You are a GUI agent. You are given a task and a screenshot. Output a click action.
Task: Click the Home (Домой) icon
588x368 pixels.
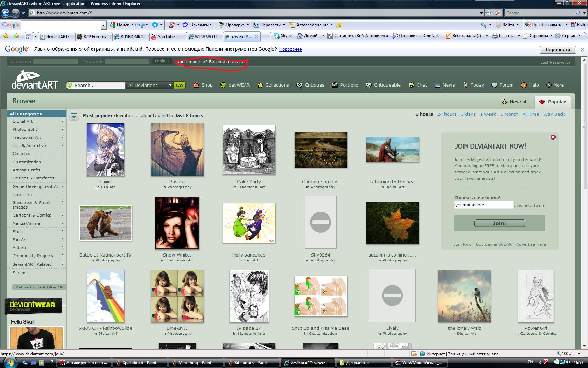[x=300, y=36]
